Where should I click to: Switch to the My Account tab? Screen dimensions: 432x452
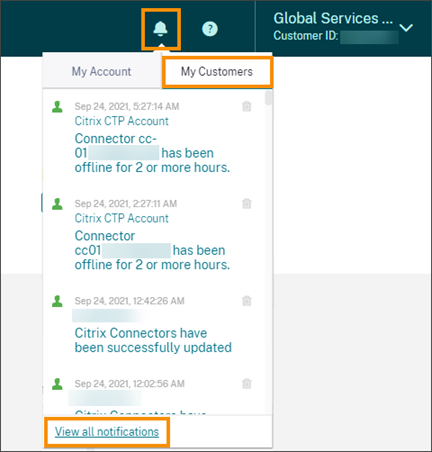tap(102, 71)
